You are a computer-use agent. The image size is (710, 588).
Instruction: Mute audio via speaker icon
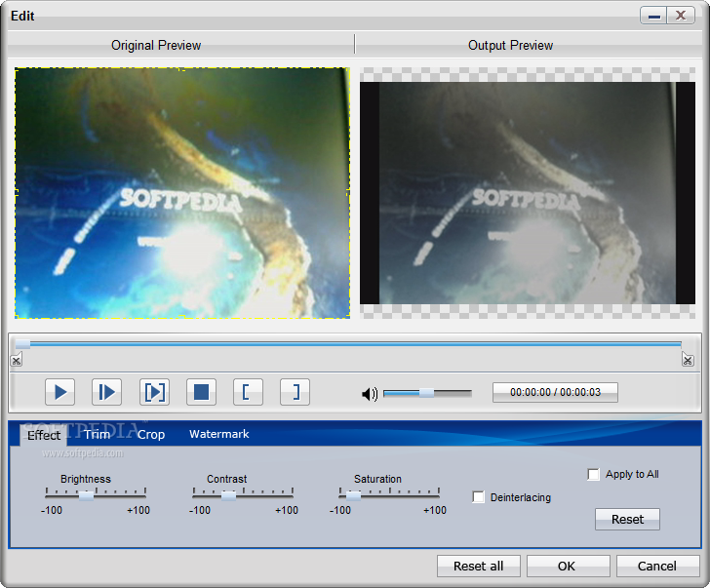[370, 394]
